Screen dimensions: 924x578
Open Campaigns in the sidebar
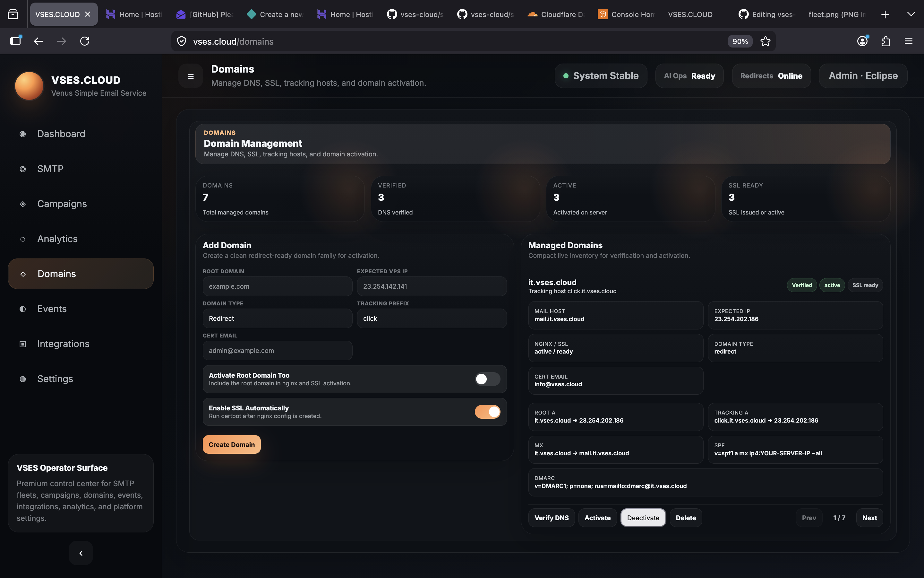pos(81,204)
